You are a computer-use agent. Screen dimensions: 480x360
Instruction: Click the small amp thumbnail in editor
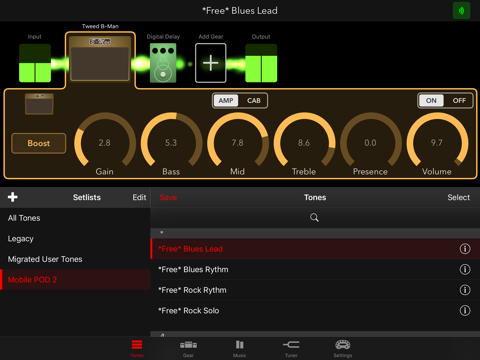(39, 104)
